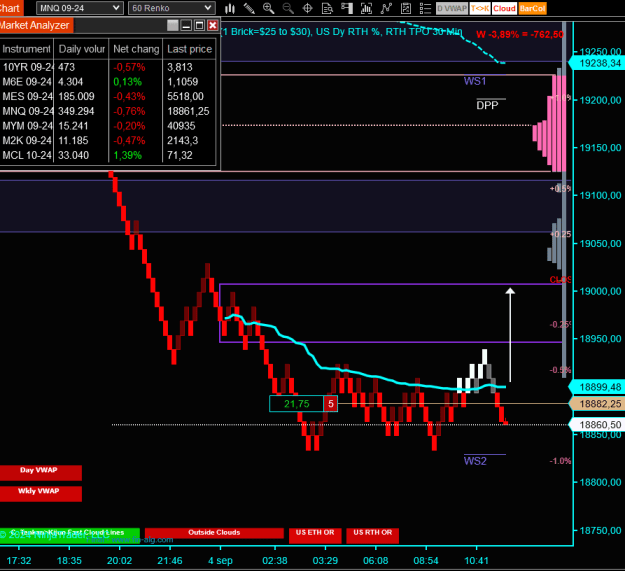
Task: Select the MNQ 09-24 row in Market Analyzer
Action: (108, 111)
